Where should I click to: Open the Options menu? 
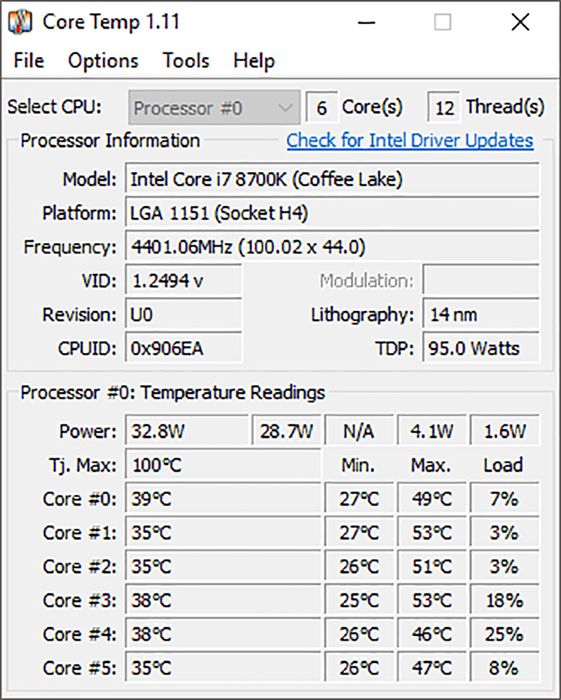click(x=103, y=61)
